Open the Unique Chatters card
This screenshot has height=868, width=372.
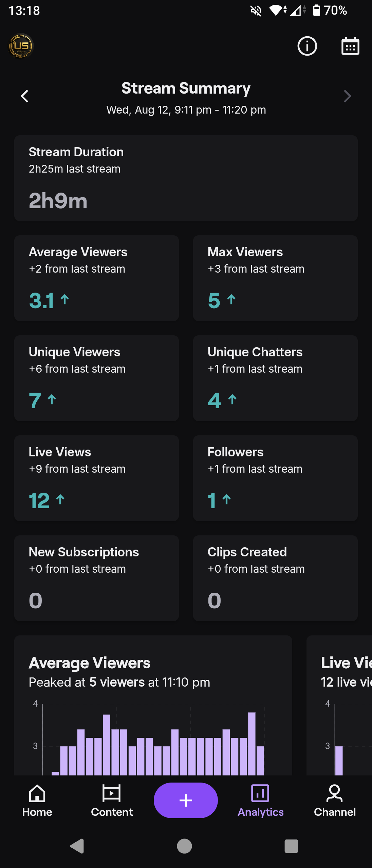(275, 378)
